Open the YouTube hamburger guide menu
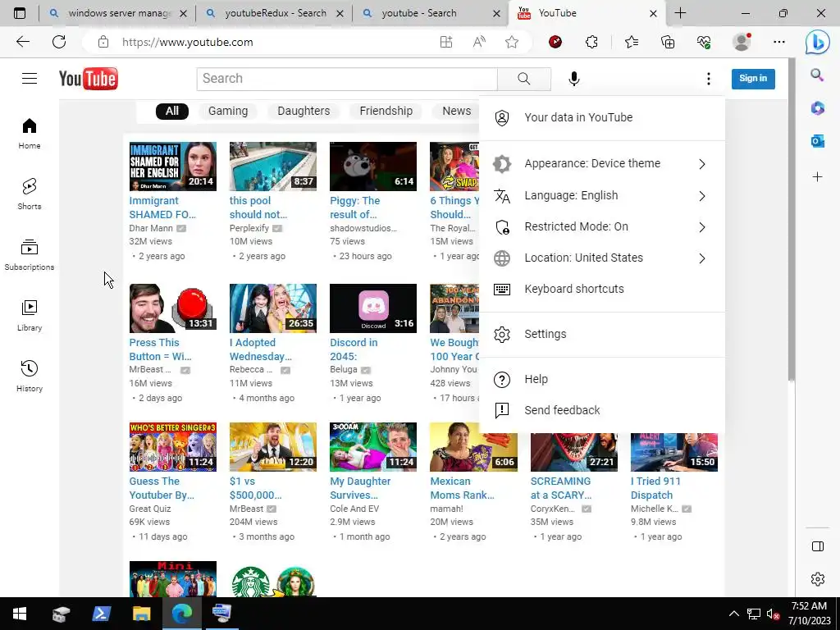This screenshot has height=630, width=840. click(30, 79)
